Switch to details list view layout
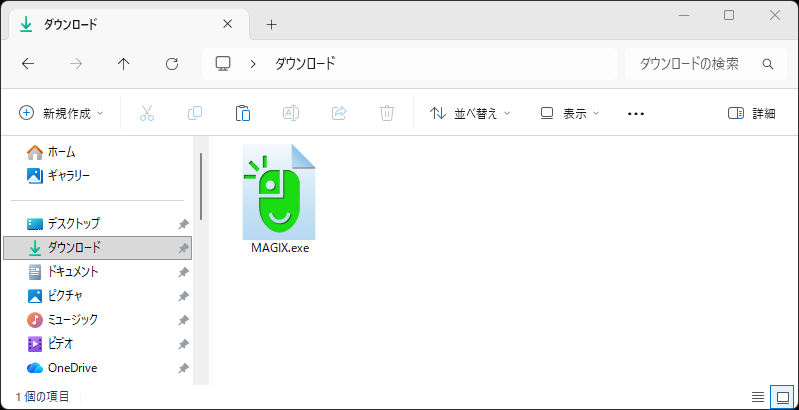This screenshot has width=799, height=410. [x=758, y=397]
